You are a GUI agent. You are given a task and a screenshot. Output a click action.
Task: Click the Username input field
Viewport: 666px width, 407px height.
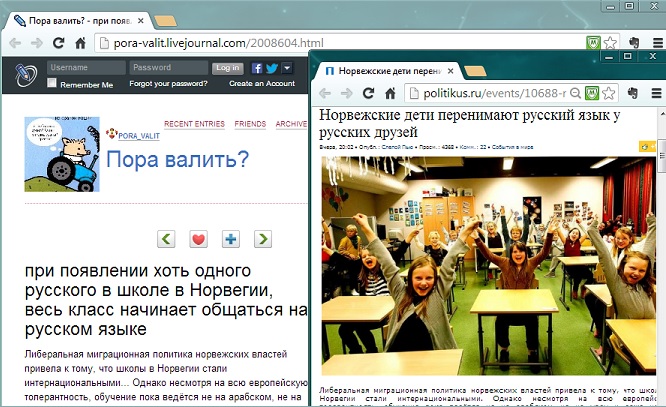coord(84,68)
